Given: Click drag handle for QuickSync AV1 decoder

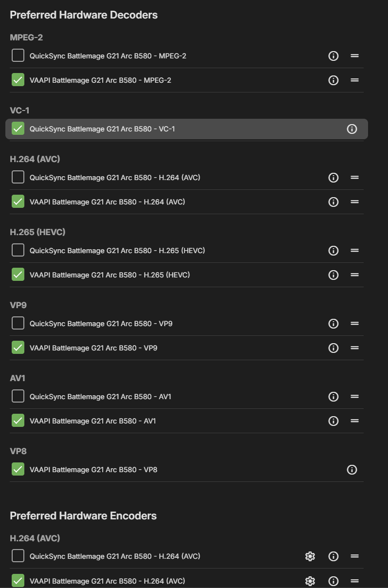Looking at the screenshot, I should [355, 397].
